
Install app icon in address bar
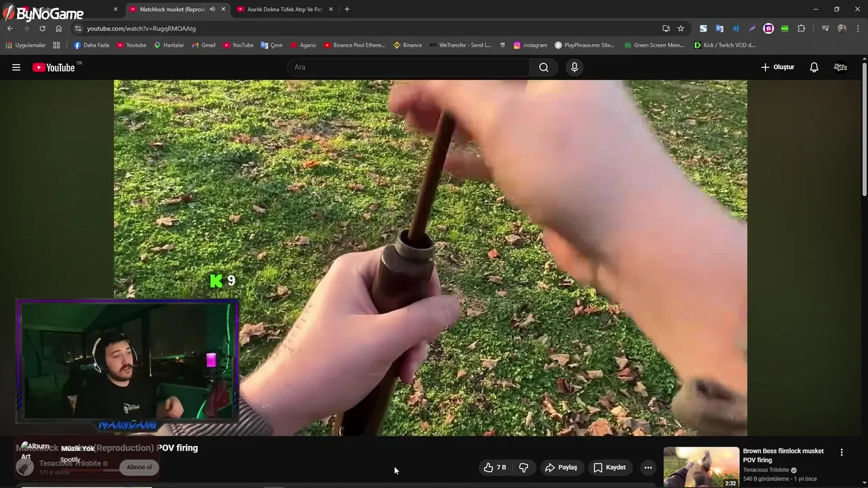pos(666,28)
